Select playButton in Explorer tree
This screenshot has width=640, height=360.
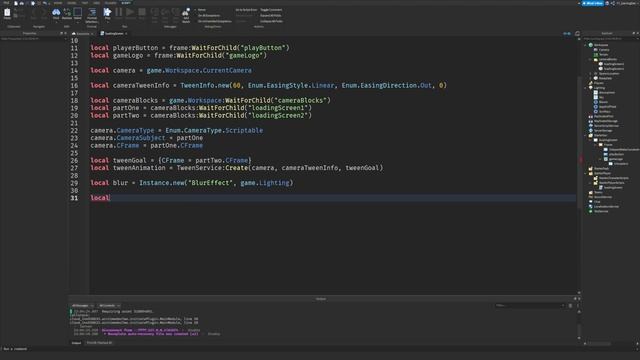point(616,154)
